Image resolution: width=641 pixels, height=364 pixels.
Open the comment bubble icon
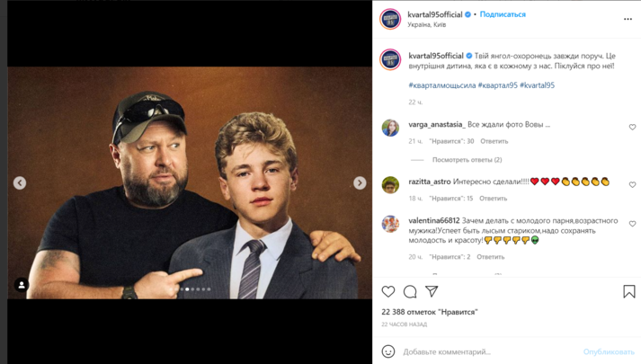point(410,291)
